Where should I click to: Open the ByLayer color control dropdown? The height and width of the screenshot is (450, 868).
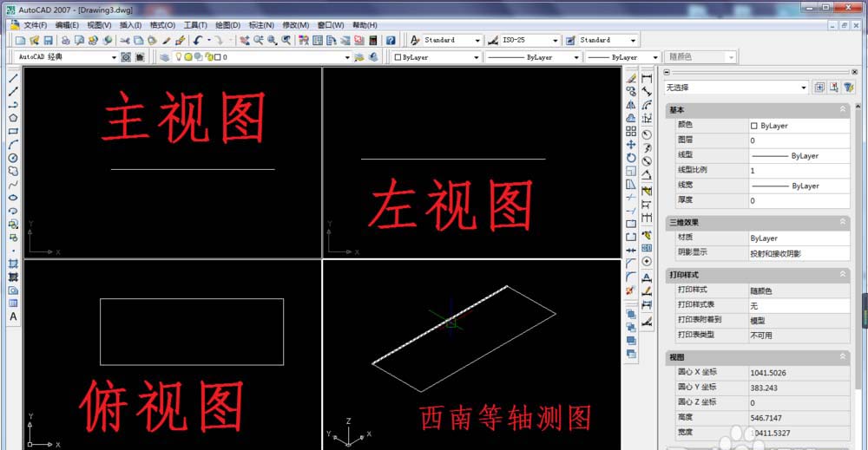436,57
